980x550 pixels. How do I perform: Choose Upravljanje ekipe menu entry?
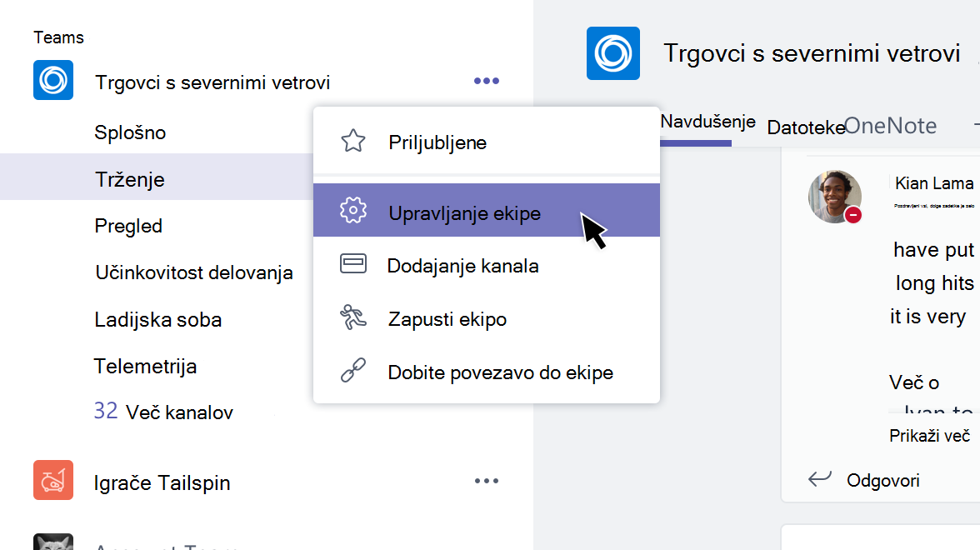487,210
